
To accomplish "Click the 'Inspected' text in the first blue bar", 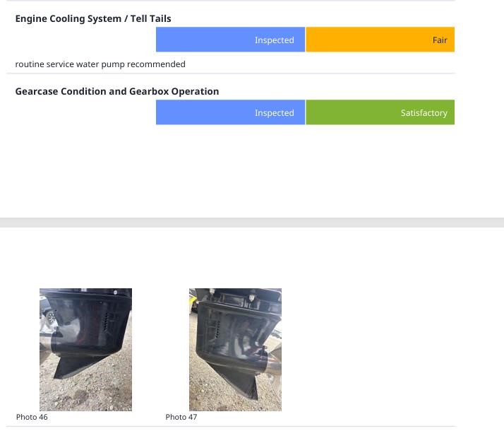I will [x=274, y=40].
